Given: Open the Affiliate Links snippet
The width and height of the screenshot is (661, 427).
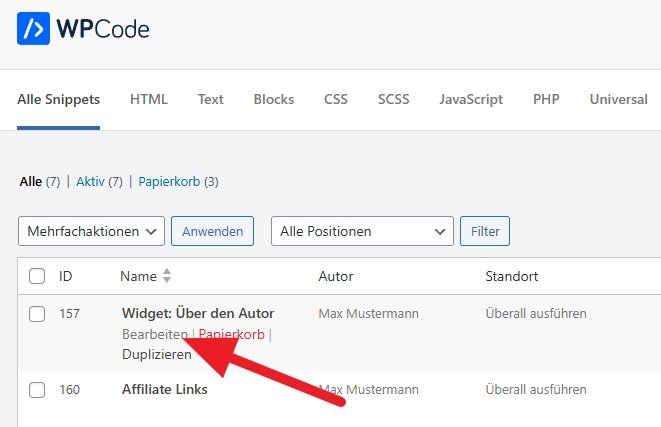Looking at the screenshot, I should pyautogui.click(x=165, y=389).
